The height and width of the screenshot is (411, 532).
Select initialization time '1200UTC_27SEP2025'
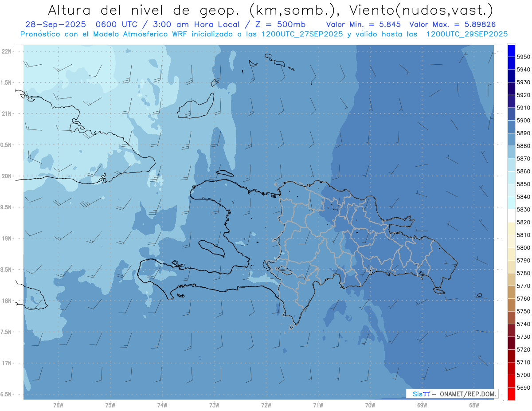[303, 34]
